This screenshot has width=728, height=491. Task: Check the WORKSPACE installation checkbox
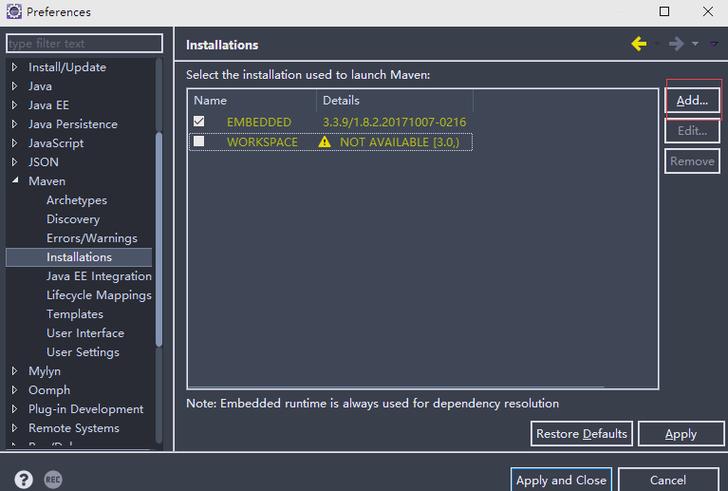coord(199,141)
